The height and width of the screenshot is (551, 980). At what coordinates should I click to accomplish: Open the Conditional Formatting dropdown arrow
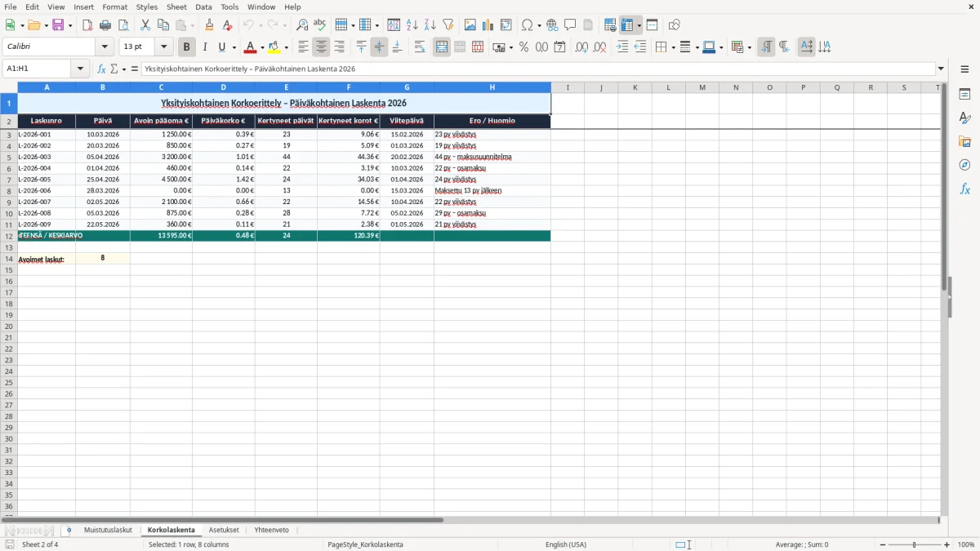(x=749, y=47)
